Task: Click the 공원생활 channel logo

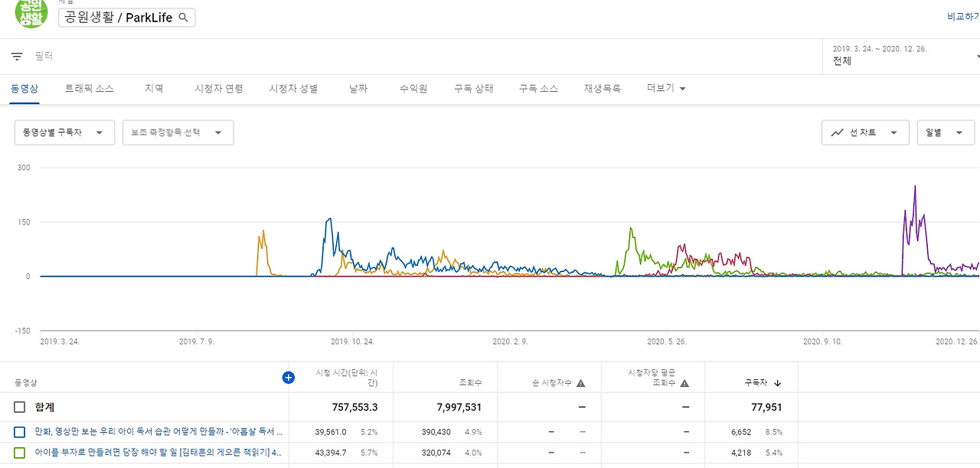Action: coord(31,14)
